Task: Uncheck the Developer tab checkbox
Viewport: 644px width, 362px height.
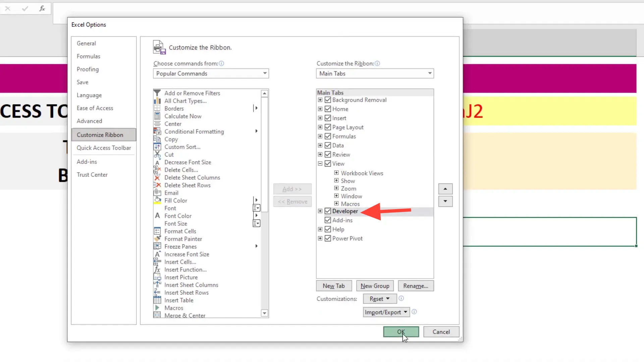Action: [x=328, y=211]
